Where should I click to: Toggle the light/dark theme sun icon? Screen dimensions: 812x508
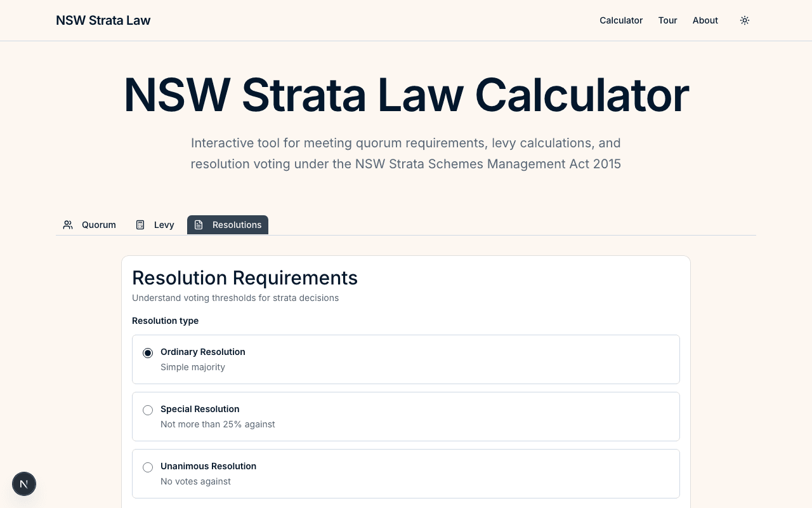745,20
